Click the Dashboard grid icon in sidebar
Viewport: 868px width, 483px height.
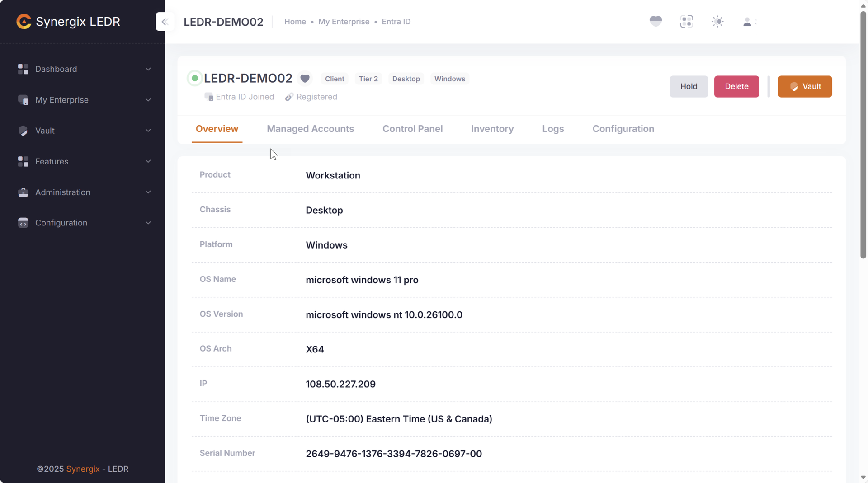coord(23,69)
